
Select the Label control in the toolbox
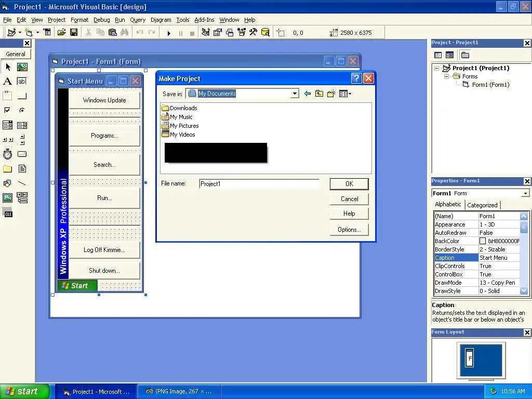(8, 81)
